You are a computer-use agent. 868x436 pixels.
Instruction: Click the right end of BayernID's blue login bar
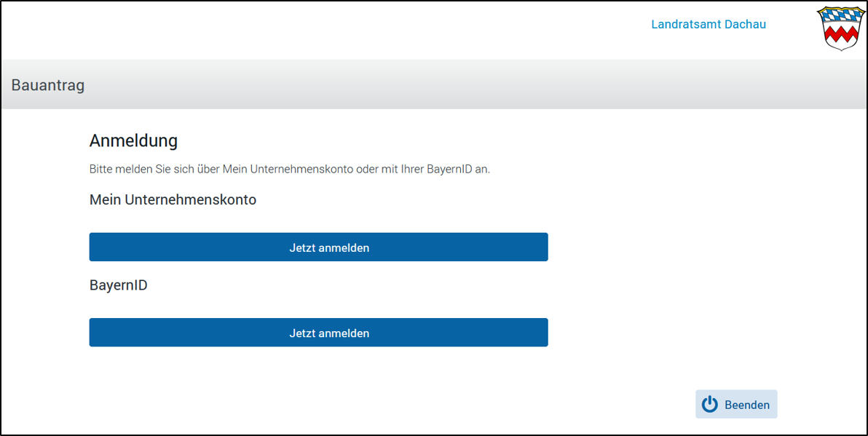coord(539,333)
